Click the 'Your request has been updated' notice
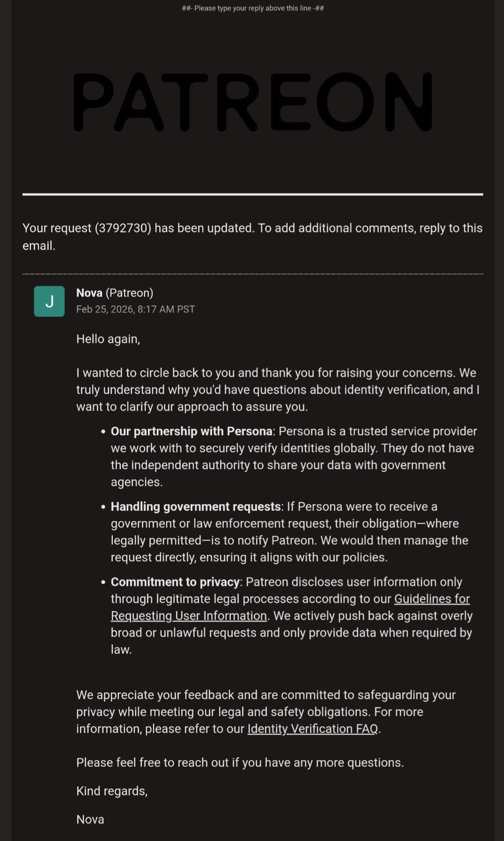 (x=252, y=236)
